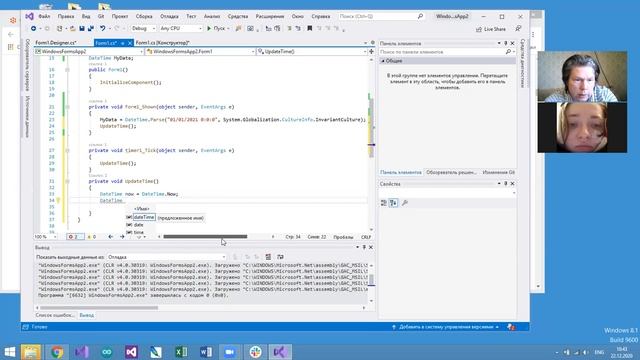Click the bookmark icon in toolbar
This screenshot has height=360, width=640.
coord(310,29)
